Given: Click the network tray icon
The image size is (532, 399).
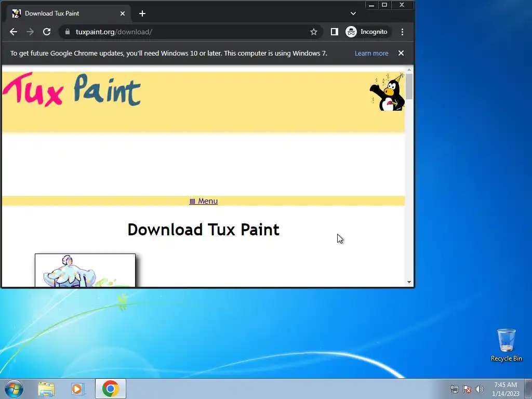Looking at the screenshot, I should coord(454,389).
